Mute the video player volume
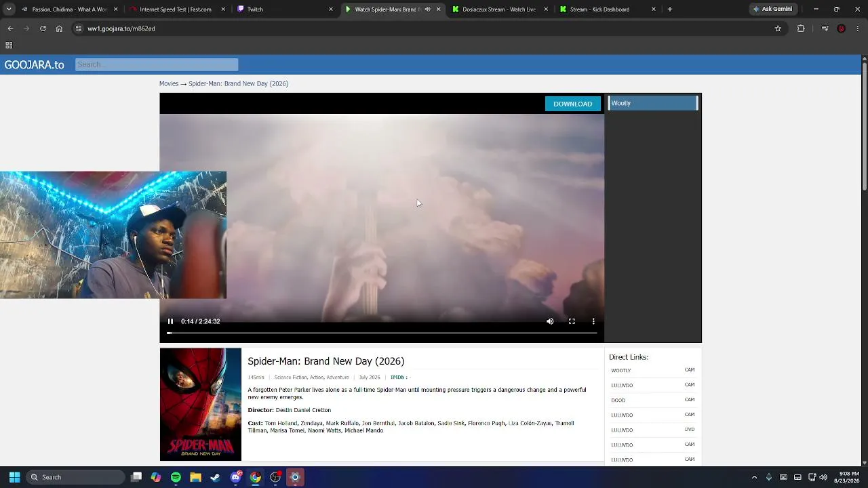This screenshot has height=488, width=868. tap(550, 321)
